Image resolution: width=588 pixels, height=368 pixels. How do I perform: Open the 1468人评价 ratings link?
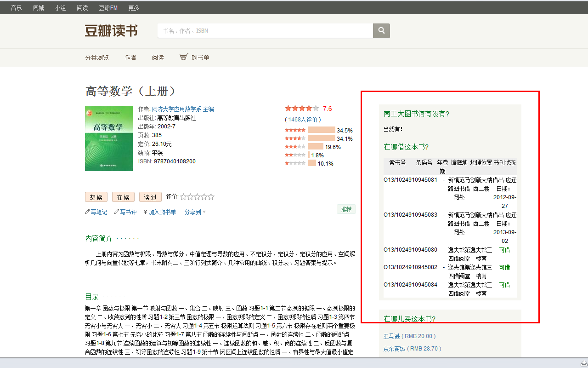(x=302, y=119)
